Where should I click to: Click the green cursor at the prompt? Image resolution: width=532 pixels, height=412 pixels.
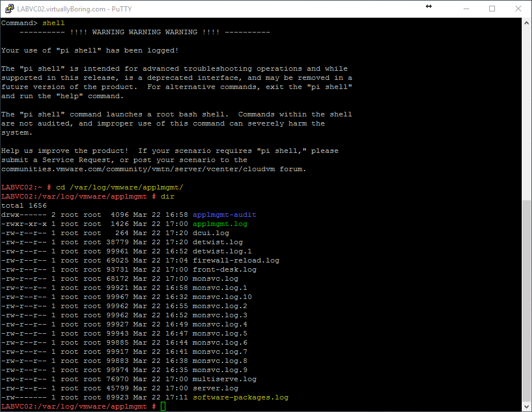(x=163, y=406)
